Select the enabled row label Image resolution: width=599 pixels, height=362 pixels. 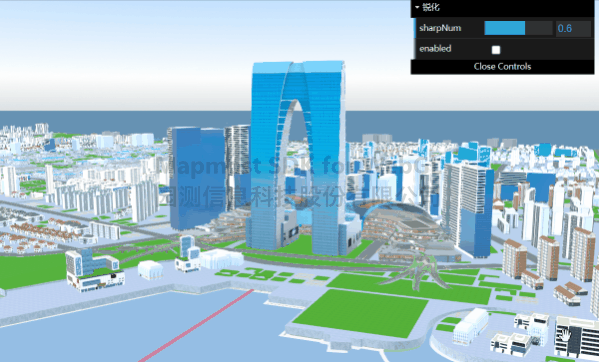pyautogui.click(x=435, y=49)
